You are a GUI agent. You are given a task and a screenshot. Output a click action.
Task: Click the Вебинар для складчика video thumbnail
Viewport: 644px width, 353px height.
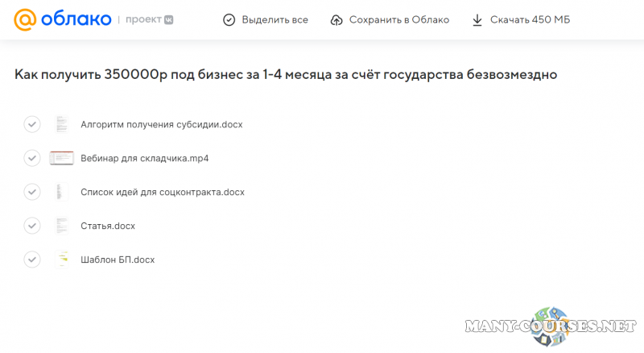[61, 158]
